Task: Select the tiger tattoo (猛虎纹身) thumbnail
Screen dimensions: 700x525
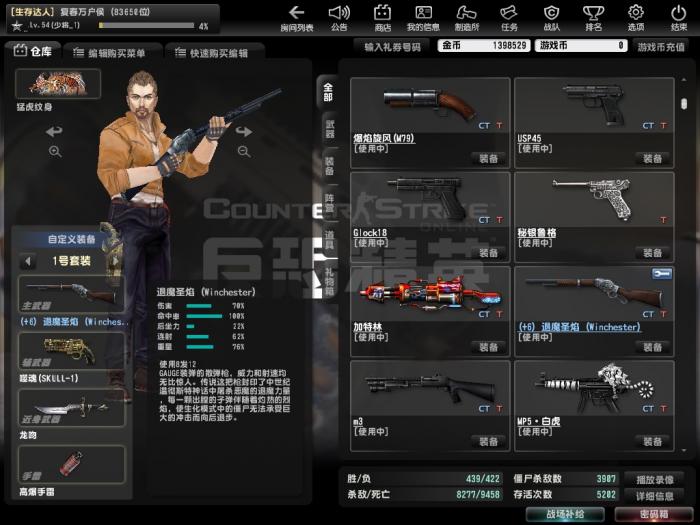Action: [x=58, y=83]
